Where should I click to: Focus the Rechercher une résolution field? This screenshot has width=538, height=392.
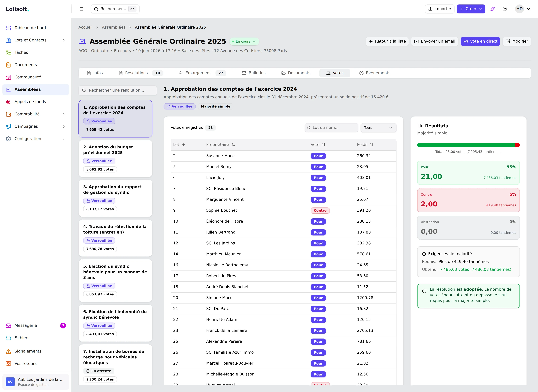click(x=118, y=90)
